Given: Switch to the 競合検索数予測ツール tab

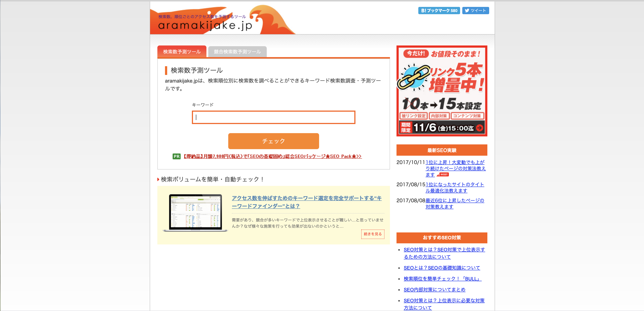Looking at the screenshot, I should tap(237, 51).
